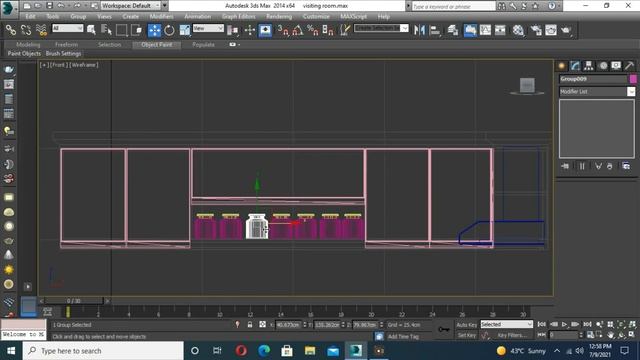Click the Add Time Tag label
The height and width of the screenshot is (360, 640).
(403, 336)
